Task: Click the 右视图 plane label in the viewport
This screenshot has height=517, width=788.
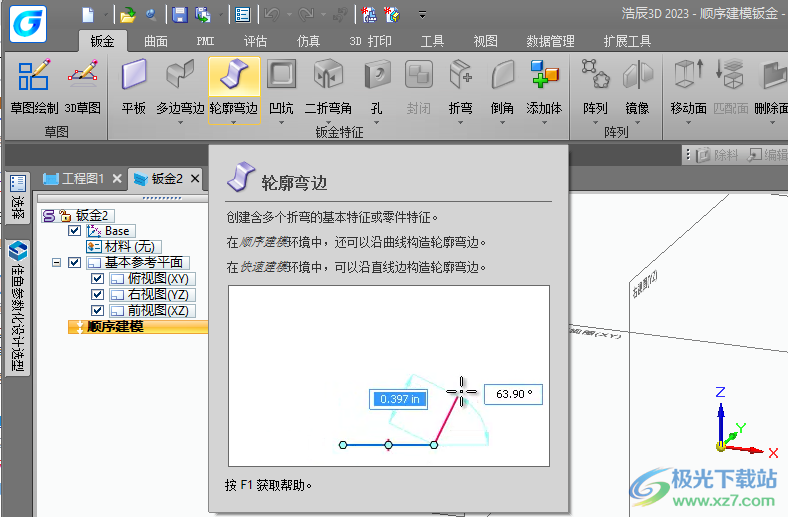Action: pos(644,284)
